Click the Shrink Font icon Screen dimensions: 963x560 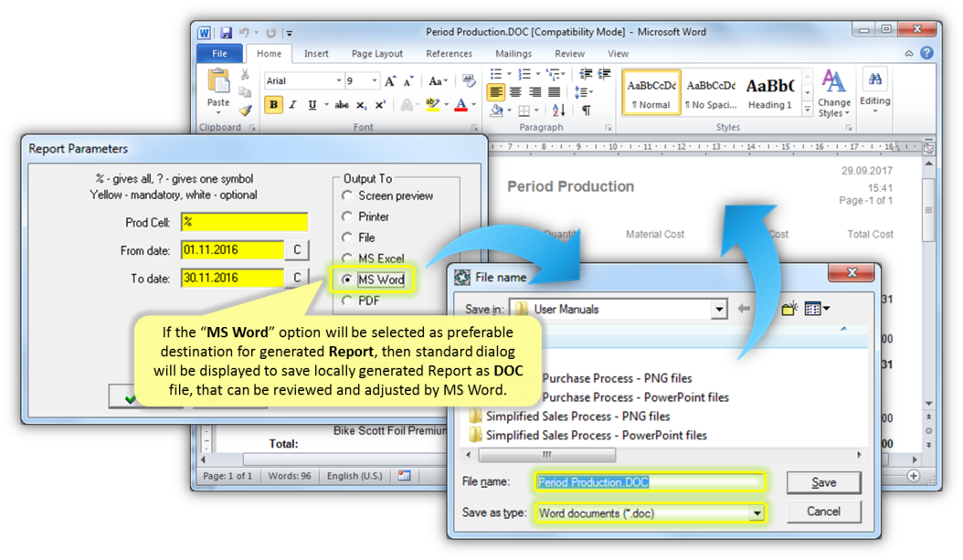click(408, 81)
